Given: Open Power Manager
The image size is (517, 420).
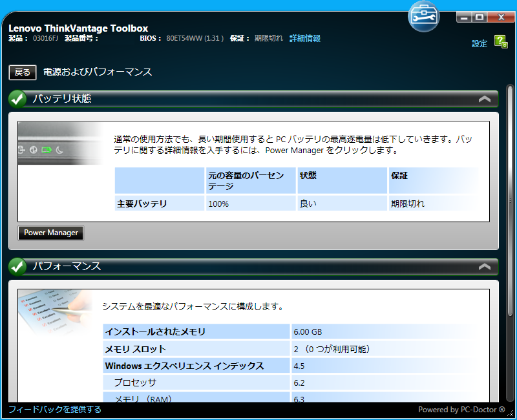Looking at the screenshot, I should (51, 233).
